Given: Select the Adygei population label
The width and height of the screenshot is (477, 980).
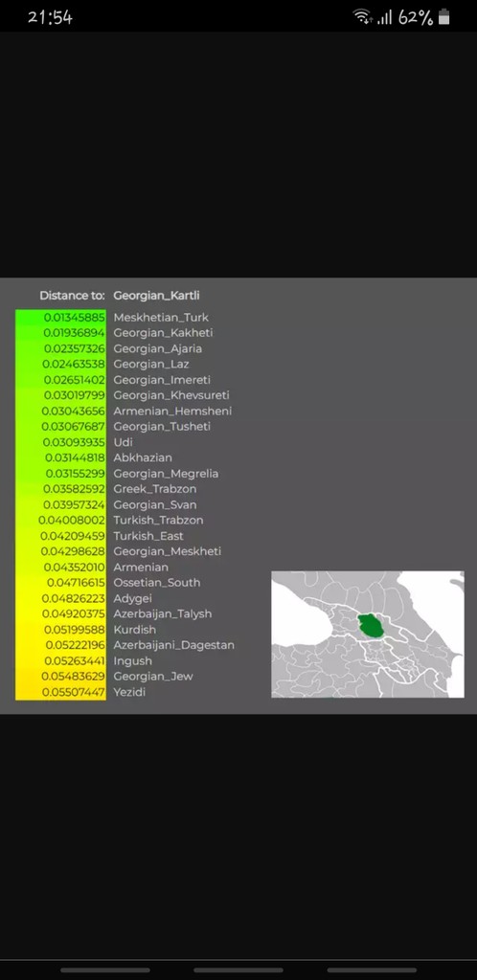Looking at the screenshot, I should pyautogui.click(x=132, y=599).
